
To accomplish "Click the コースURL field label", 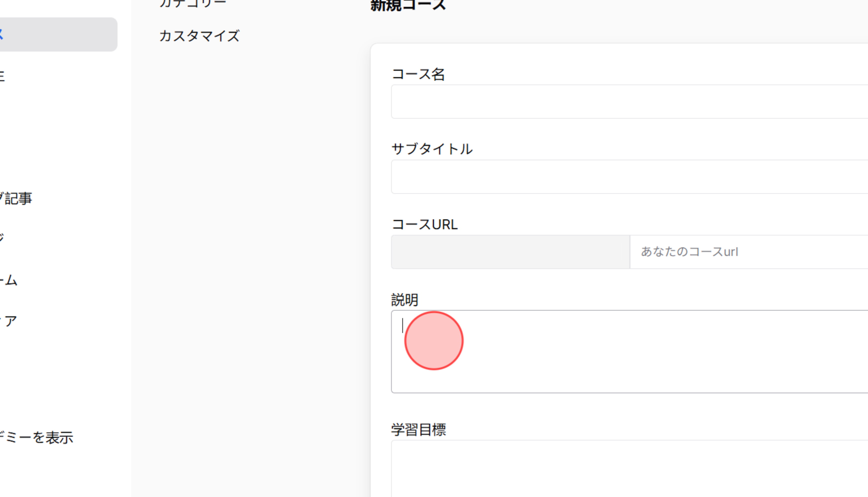I will 425,224.
